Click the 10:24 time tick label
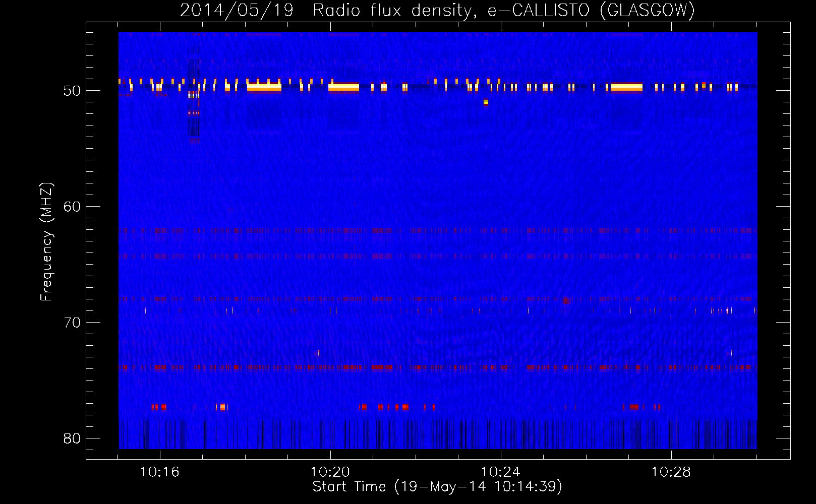This screenshot has height=504, width=816. point(501,472)
